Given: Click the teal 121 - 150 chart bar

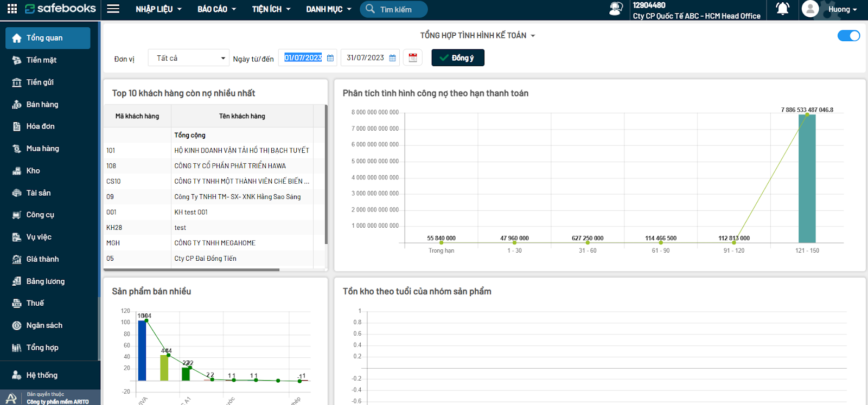Looking at the screenshot, I should [x=807, y=178].
